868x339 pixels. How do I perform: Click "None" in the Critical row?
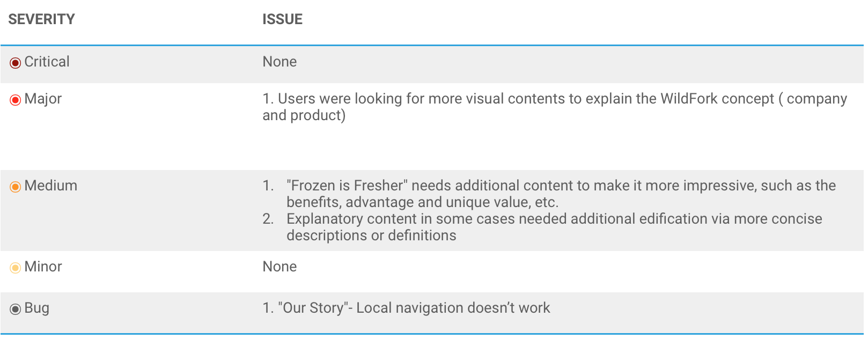click(279, 62)
